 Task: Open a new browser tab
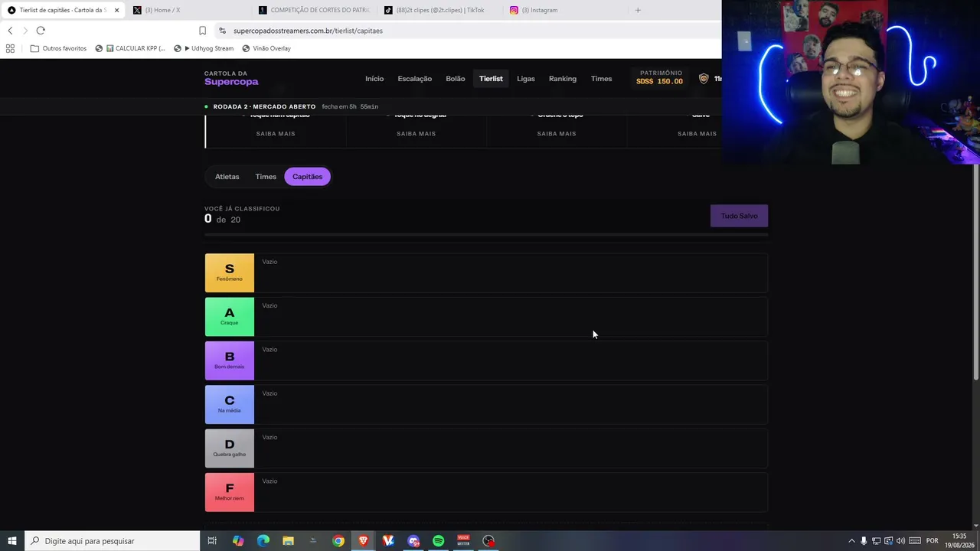[638, 10]
